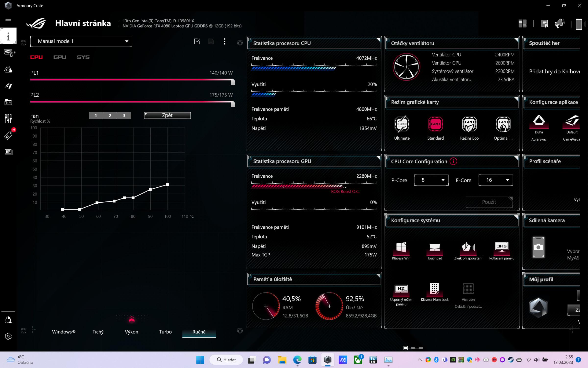The width and height of the screenshot is (588, 368).
Task: Expand the Statistika procesoru GPU panel corner
Action: pyautogui.click(x=378, y=158)
